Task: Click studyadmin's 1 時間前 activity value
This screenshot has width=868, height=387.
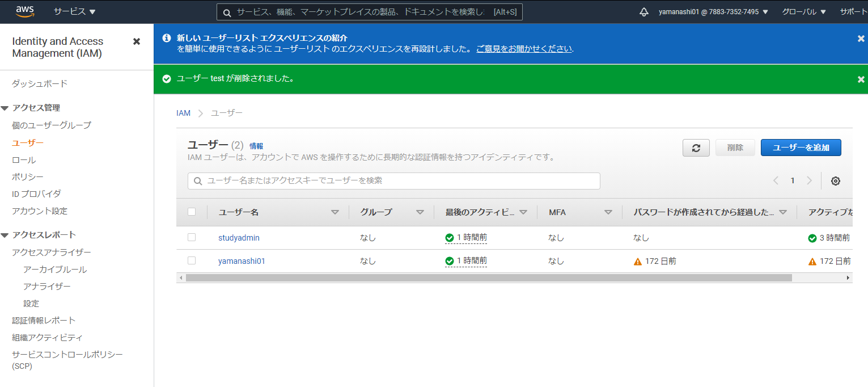Action: (472, 238)
